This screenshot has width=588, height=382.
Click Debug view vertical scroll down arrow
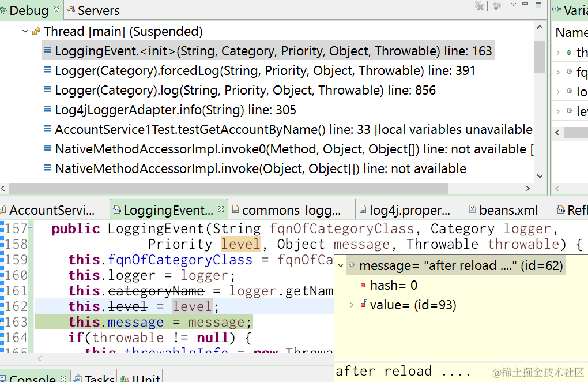(540, 176)
